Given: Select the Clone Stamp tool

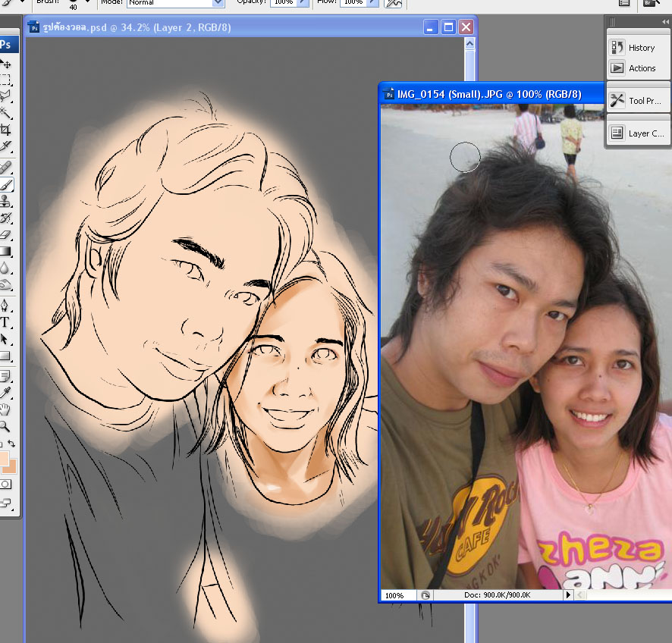Looking at the screenshot, I should point(5,201).
